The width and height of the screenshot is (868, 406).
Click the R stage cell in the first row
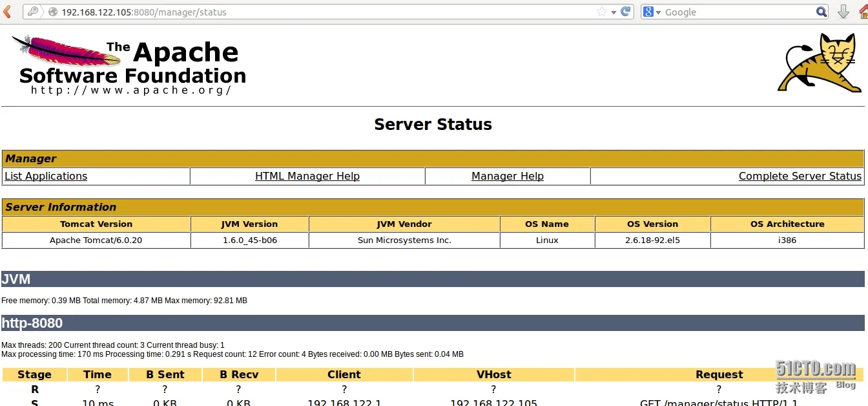pyautogui.click(x=35, y=389)
